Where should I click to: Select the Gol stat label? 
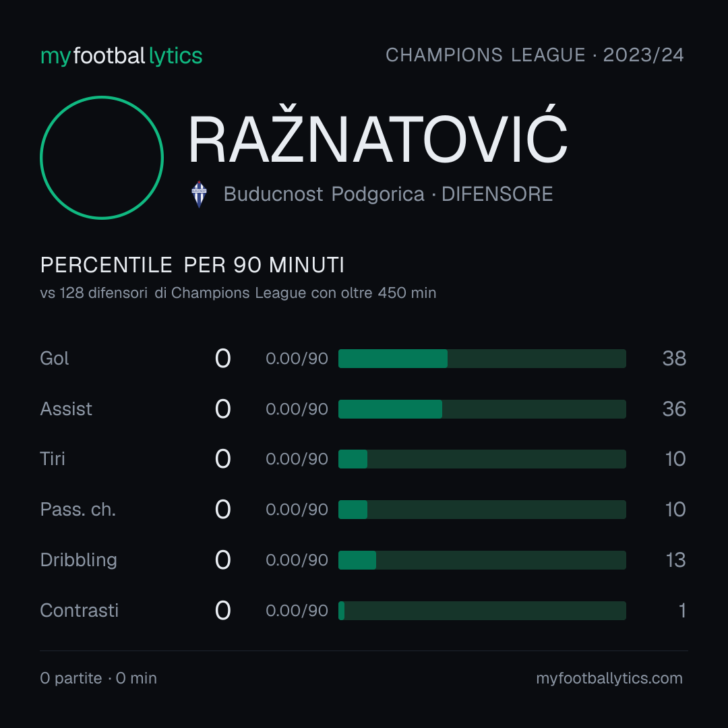(55, 359)
